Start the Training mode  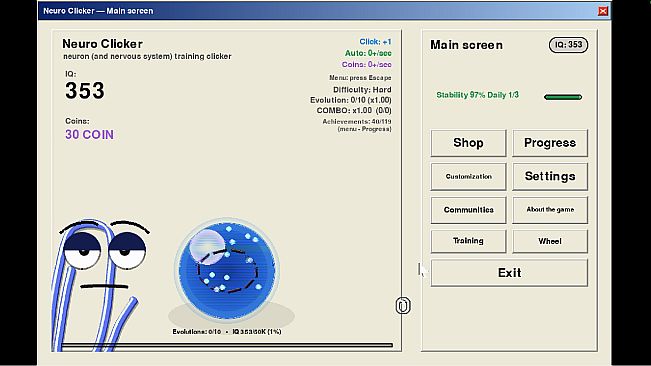[x=468, y=241]
